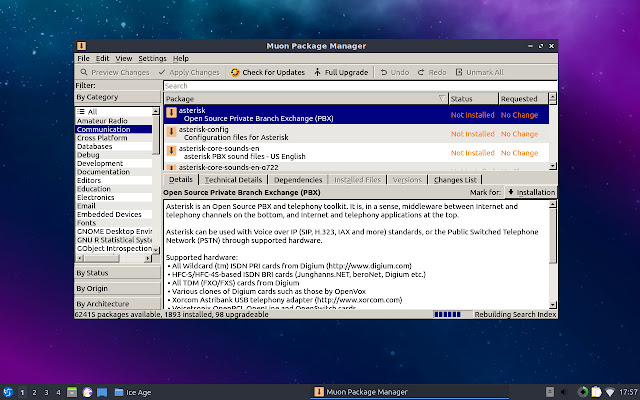Click the removable media tray icon

point(550,392)
